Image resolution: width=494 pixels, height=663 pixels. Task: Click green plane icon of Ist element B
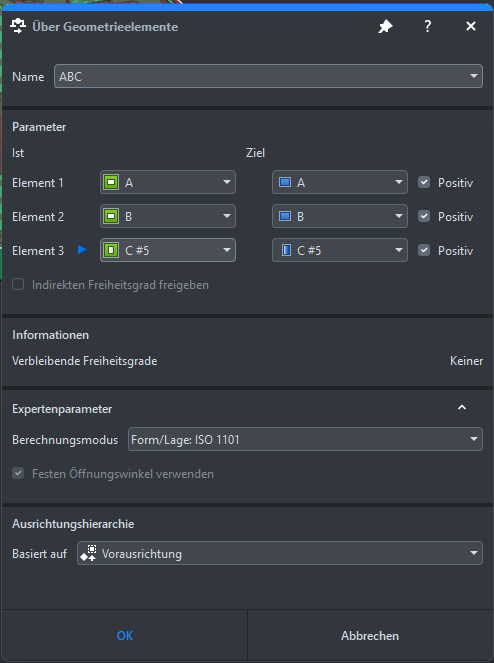[x=111, y=216]
